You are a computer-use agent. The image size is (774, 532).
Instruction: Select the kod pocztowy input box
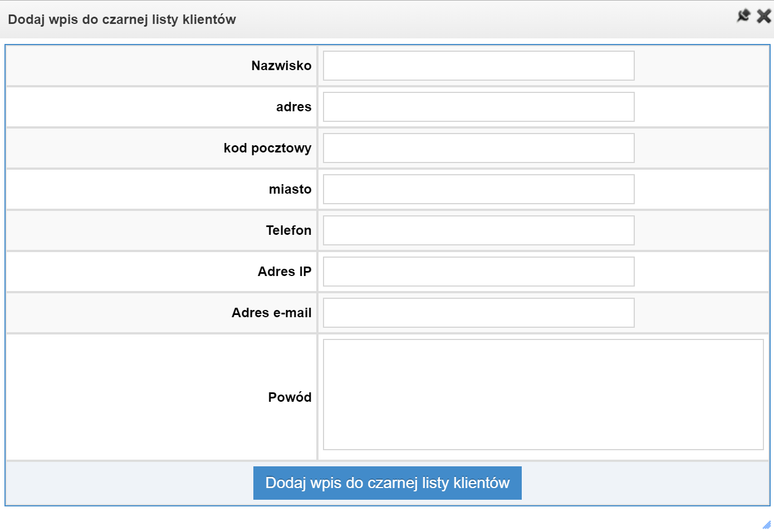coord(479,148)
